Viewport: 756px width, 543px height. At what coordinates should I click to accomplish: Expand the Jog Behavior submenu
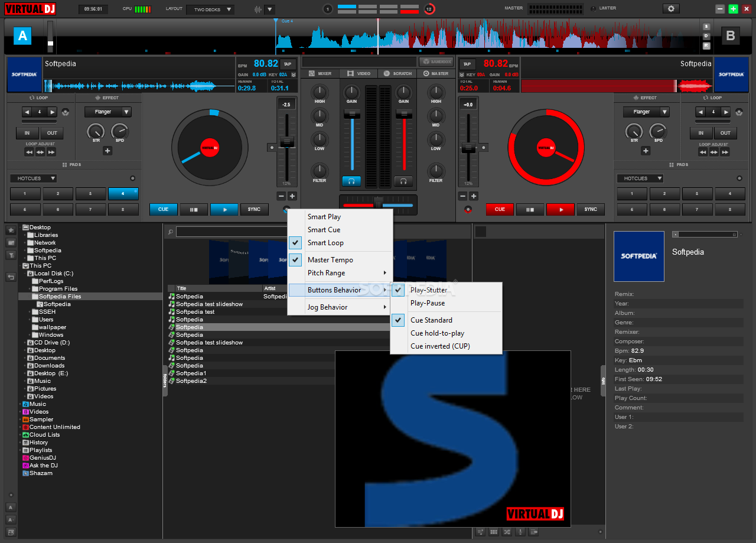coord(340,307)
